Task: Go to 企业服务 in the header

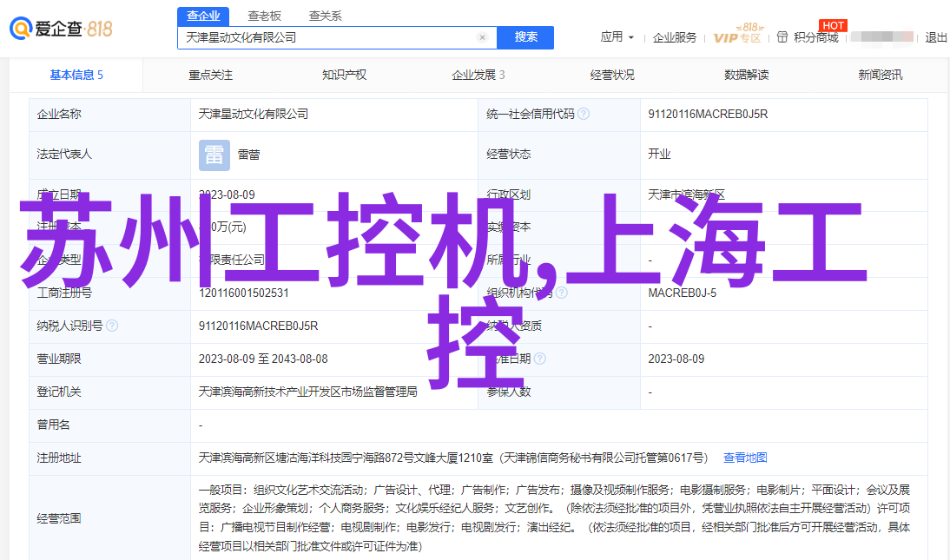Action: (x=675, y=37)
